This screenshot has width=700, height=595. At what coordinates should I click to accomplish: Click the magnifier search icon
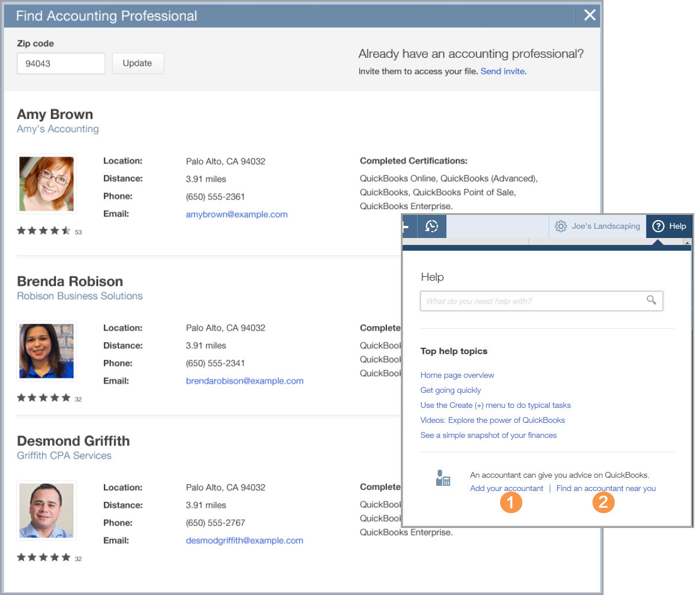651,300
